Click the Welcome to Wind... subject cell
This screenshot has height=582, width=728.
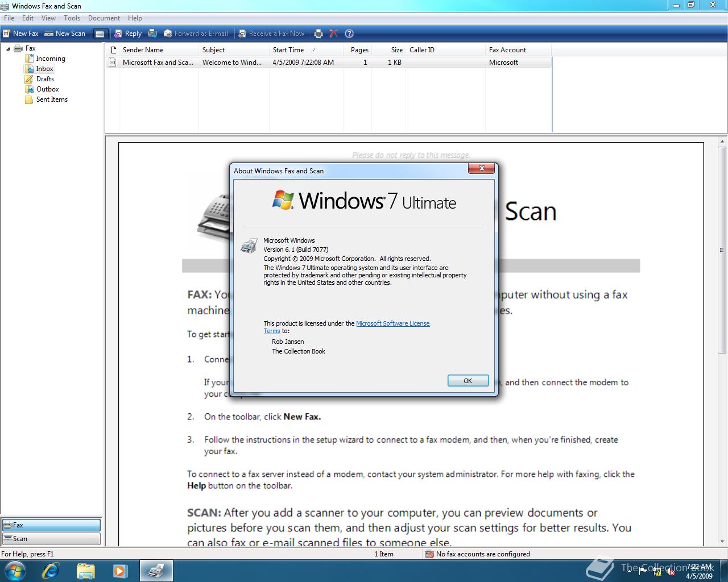[232, 63]
